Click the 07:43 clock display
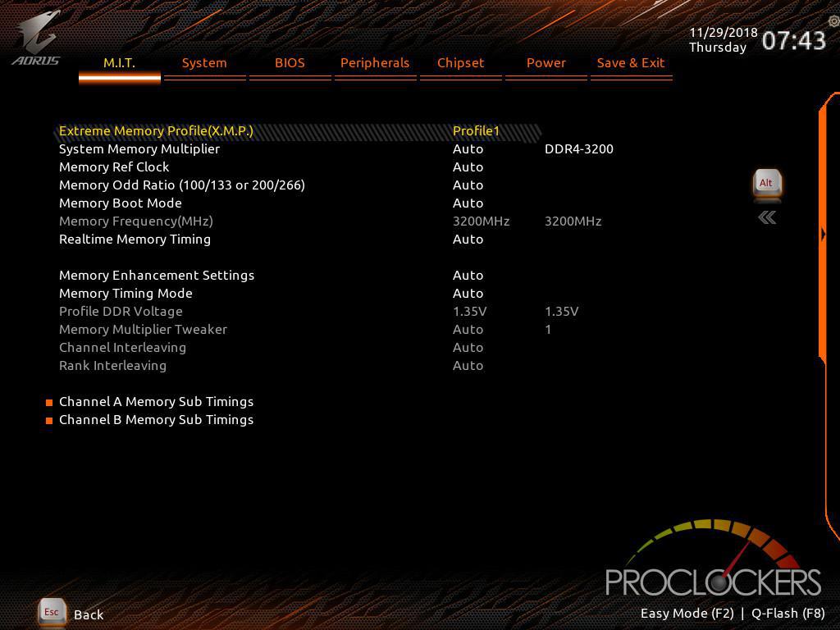Screen dimensions: 840x630 coord(794,41)
